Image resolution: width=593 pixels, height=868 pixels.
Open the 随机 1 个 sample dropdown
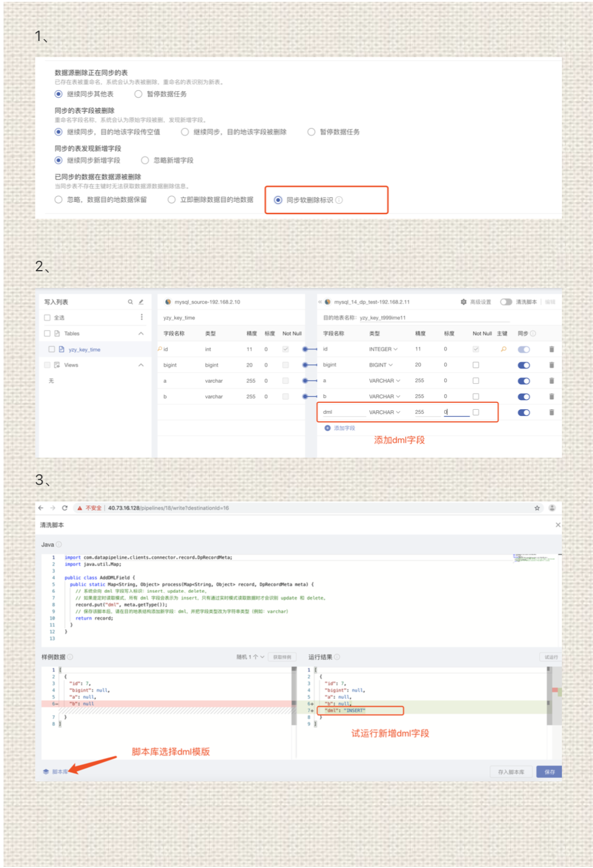tap(250, 657)
